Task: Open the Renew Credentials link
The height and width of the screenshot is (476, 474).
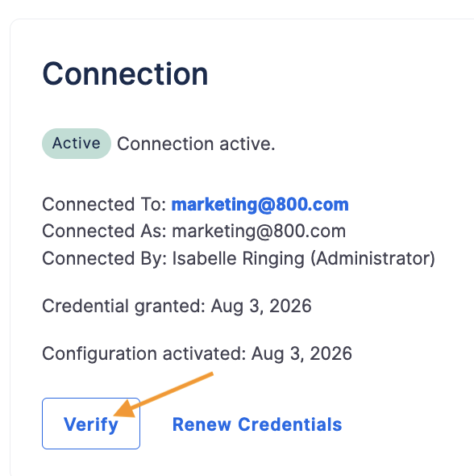Action: [x=257, y=424]
